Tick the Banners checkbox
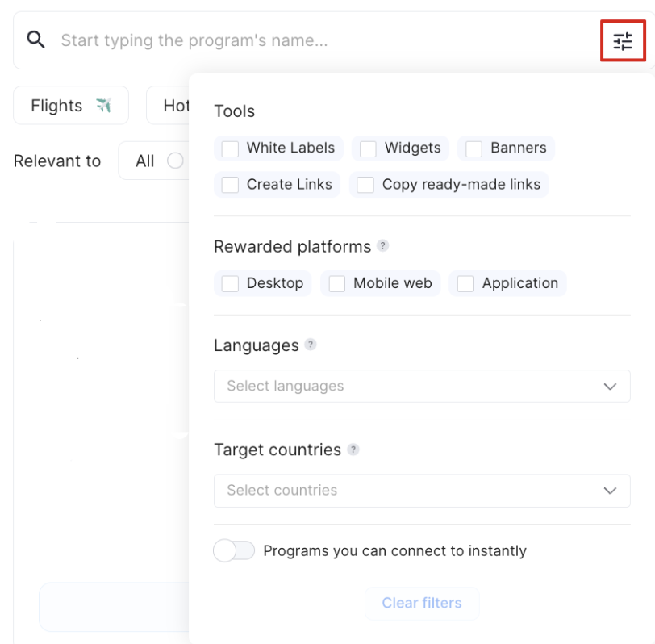This screenshot has width=655, height=644. pyautogui.click(x=474, y=148)
